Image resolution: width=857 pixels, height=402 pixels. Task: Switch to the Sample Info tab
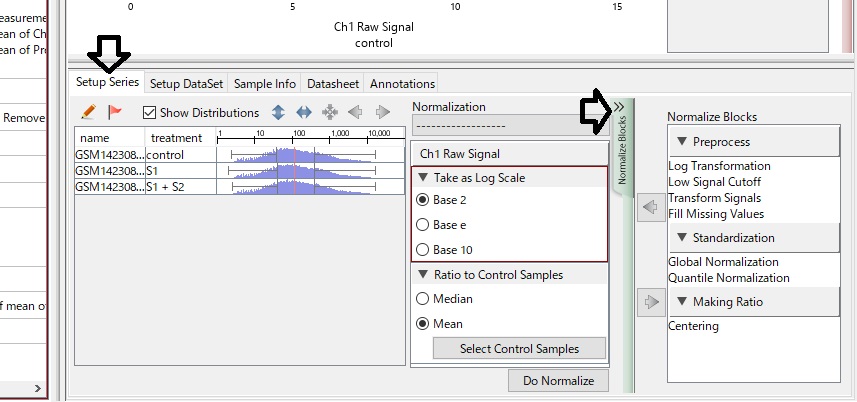pyautogui.click(x=265, y=84)
